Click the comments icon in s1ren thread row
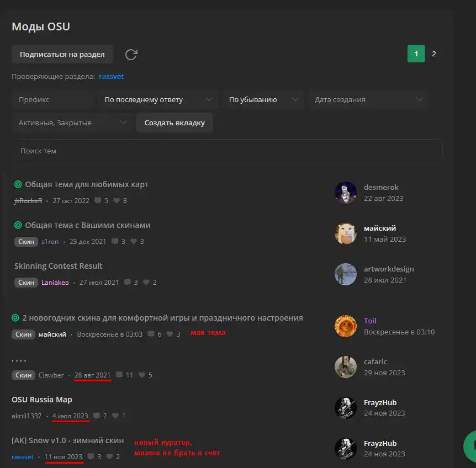 click(115, 241)
